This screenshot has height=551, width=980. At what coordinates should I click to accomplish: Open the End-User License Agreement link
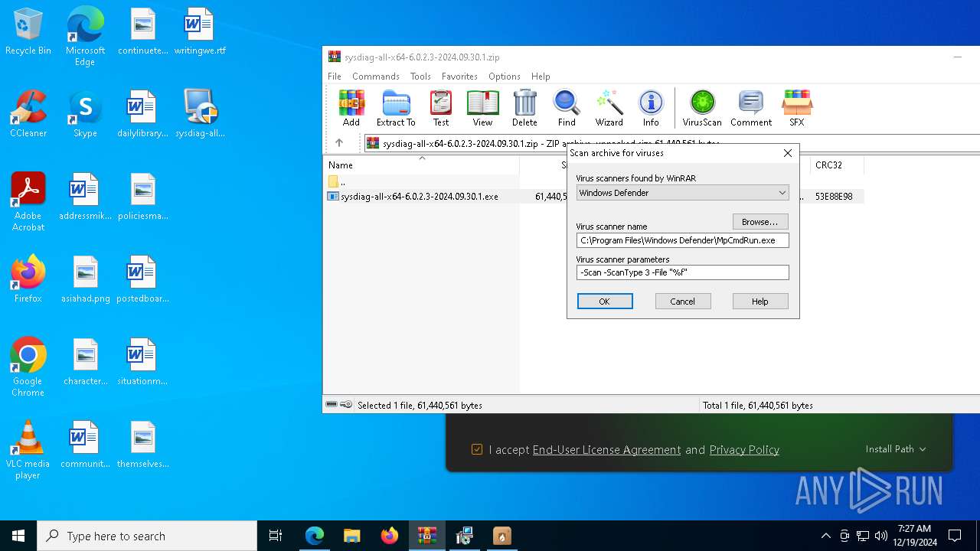pos(606,450)
